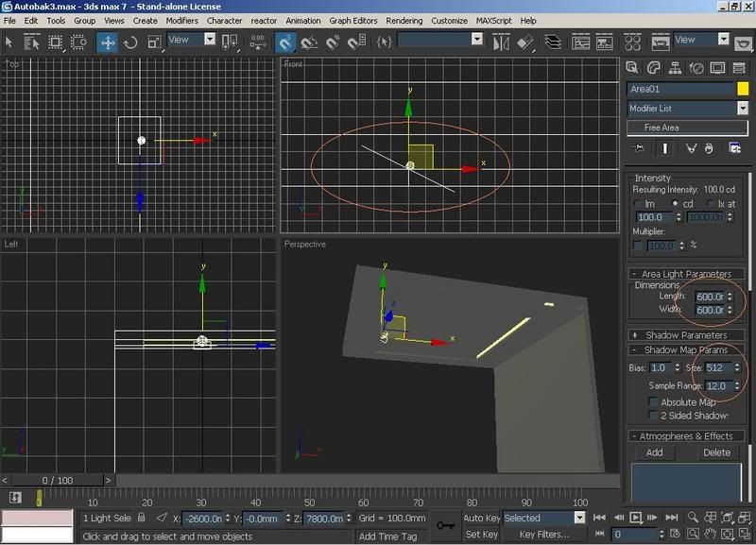Toggle the selection lock padlock icon
The height and width of the screenshot is (545, 756).
point(142,518)
